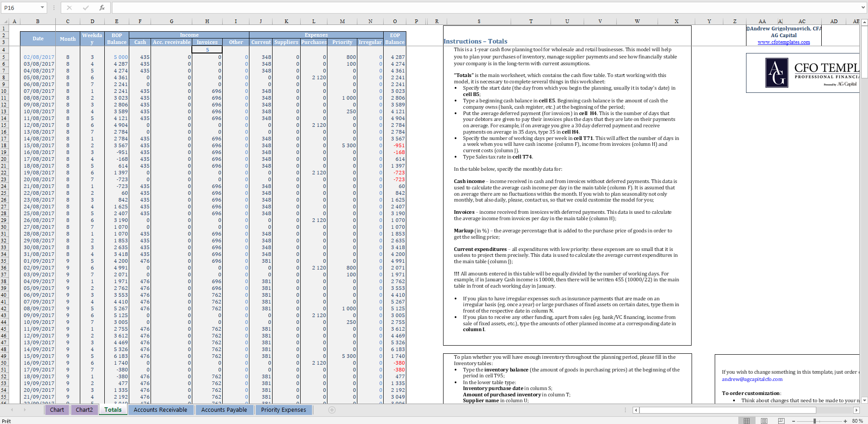Screen dimensions: 868x424
Task: Click vertical scrollbar up arrow
Action: tap(864, 22)
